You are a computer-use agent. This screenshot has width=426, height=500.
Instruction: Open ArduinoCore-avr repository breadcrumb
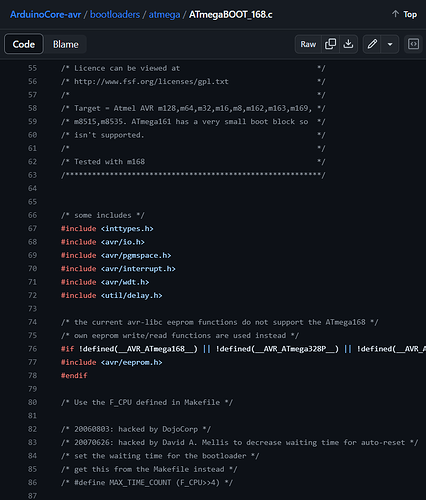tap(45, 15)
